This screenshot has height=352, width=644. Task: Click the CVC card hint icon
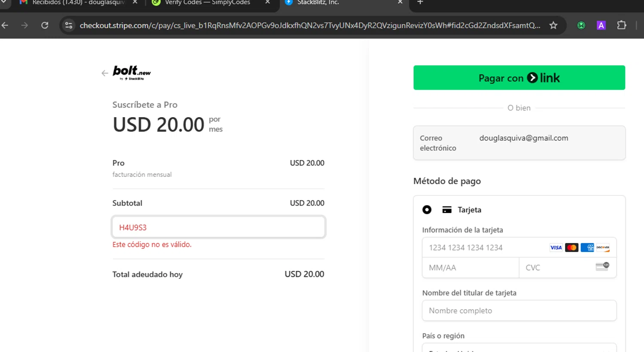coord(602,266)
